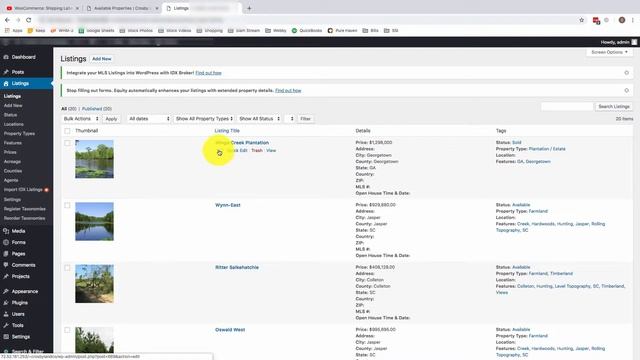Switch to the WooCommerce YouTube browser tab

[x=43, y=8]
